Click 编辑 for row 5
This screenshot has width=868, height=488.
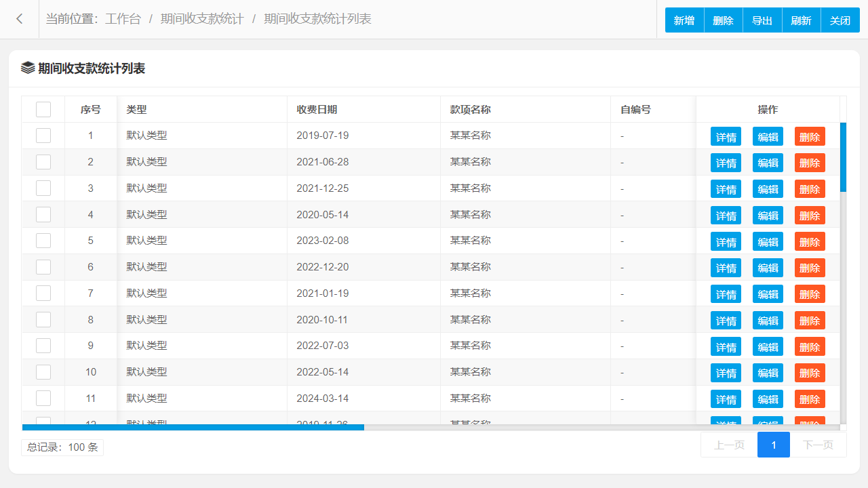(x=768, y=241)
